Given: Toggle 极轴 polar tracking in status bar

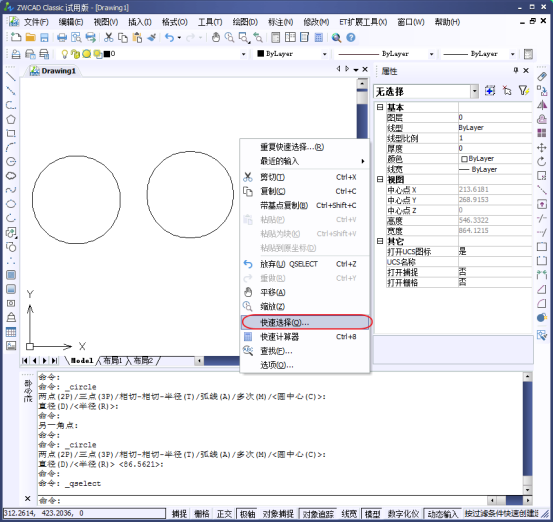Looking at the screenshot, I should tap(247, 513).
